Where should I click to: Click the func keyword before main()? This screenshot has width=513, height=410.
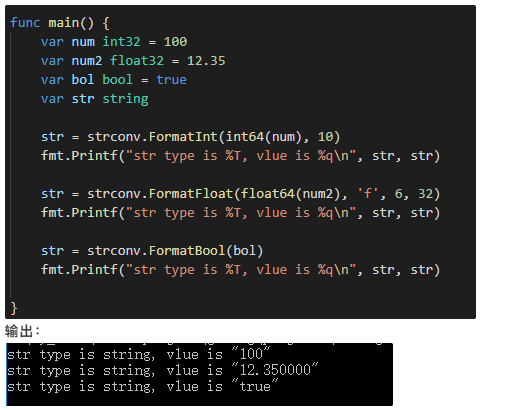[25, 23]
